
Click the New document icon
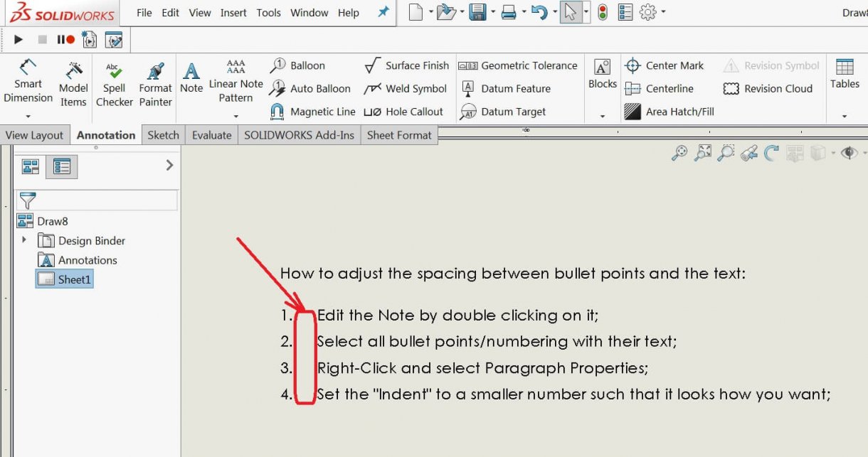[416, 12]
